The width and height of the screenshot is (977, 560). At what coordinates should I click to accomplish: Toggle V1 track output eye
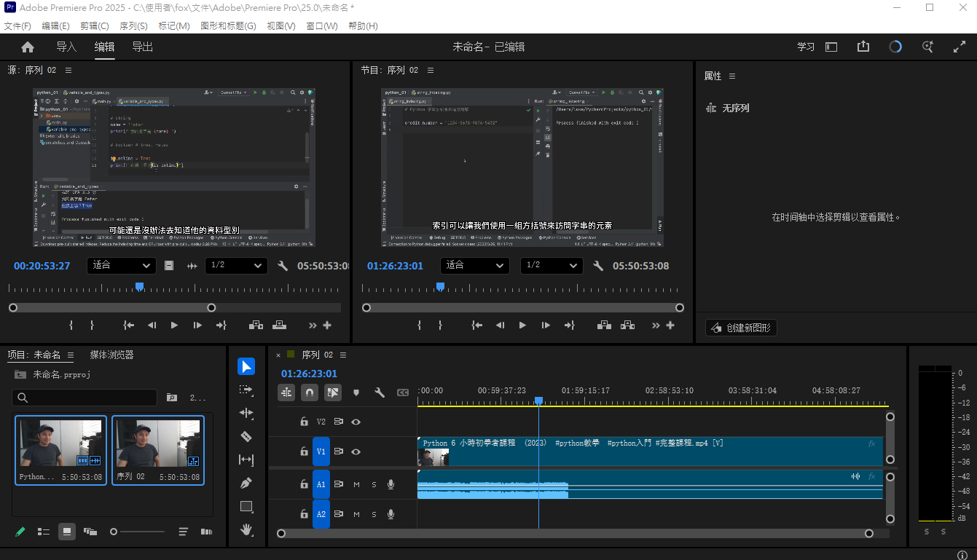[x=356, y=451]
